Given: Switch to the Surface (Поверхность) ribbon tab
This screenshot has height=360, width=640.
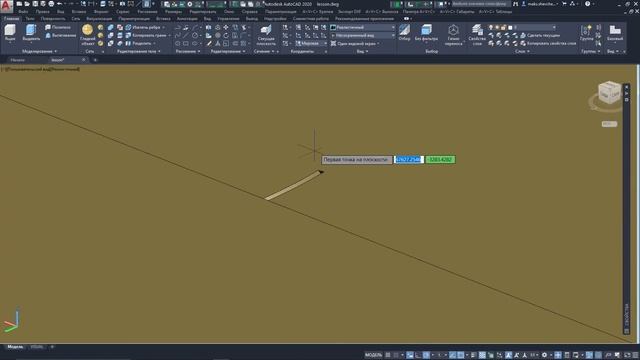Looking at the screenshot, I should point(53,19).
